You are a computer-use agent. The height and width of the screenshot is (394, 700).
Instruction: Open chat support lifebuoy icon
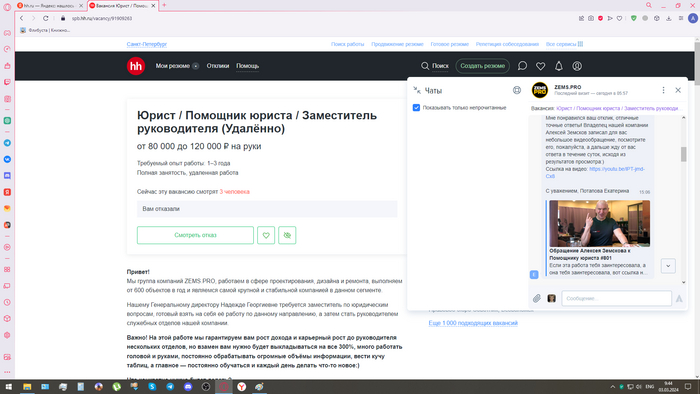[x=517, y=90]
